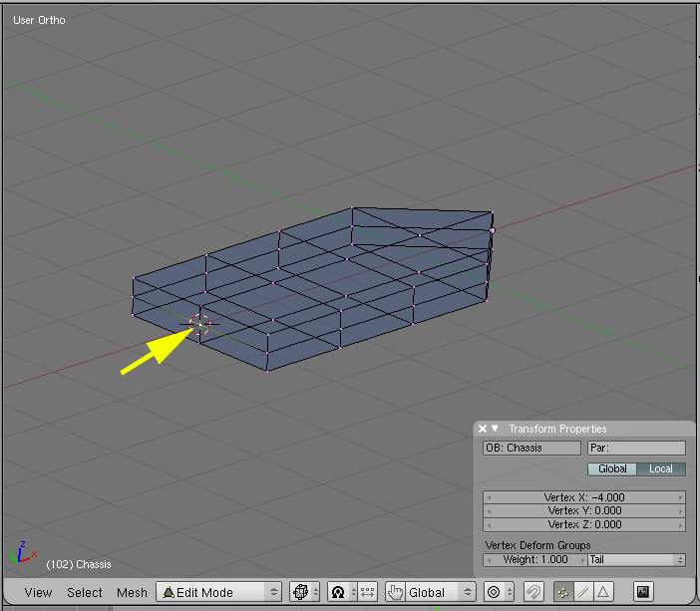The image size is (700, 611).
Task: Click the Vertex Deform Groups label
Action: pos(537,545)
